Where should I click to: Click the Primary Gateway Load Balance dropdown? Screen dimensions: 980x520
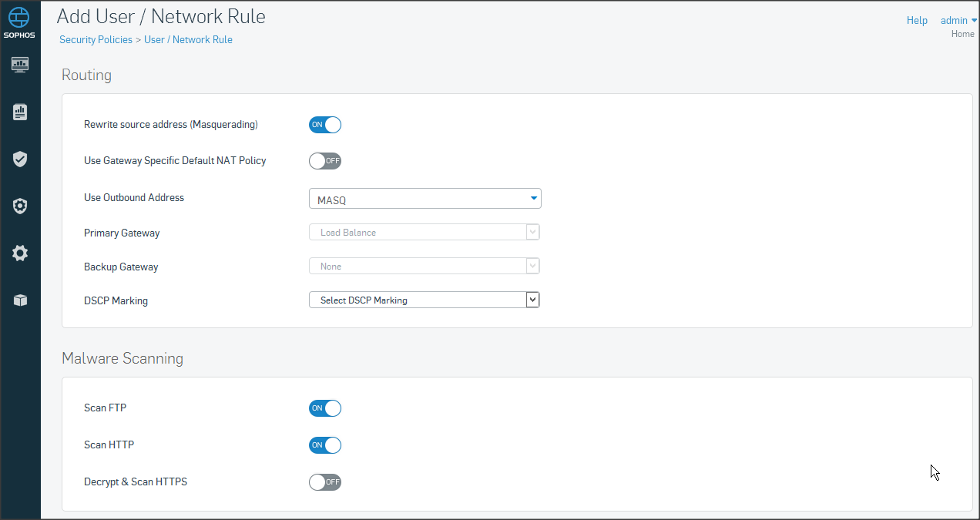[x=424, y=232]
